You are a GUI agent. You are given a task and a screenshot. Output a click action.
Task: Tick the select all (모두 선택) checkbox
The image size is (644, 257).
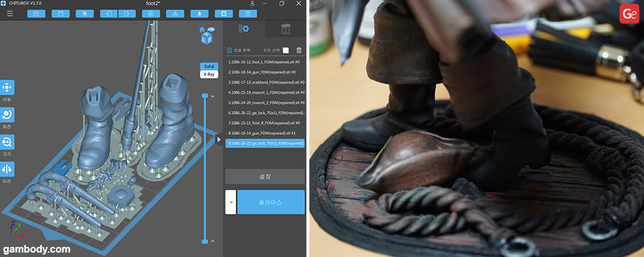click(x=286, y=50)
